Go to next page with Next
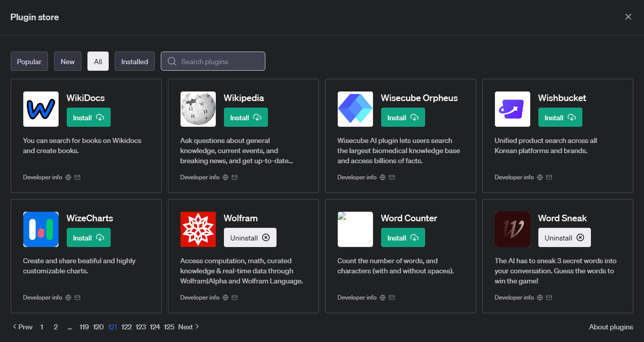644x342 pixels. point(189,327)
